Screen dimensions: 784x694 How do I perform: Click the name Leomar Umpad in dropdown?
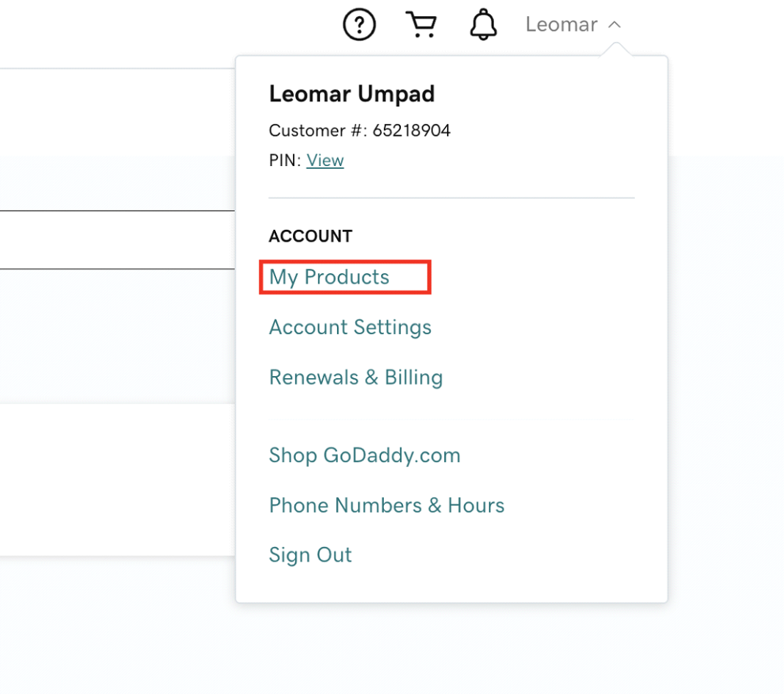coord(352,94)
